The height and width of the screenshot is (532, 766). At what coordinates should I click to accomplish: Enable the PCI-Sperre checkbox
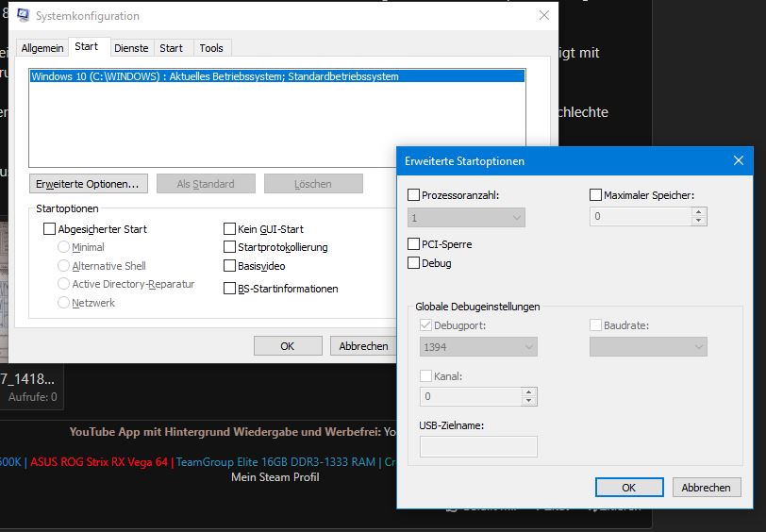pos(414,243)
